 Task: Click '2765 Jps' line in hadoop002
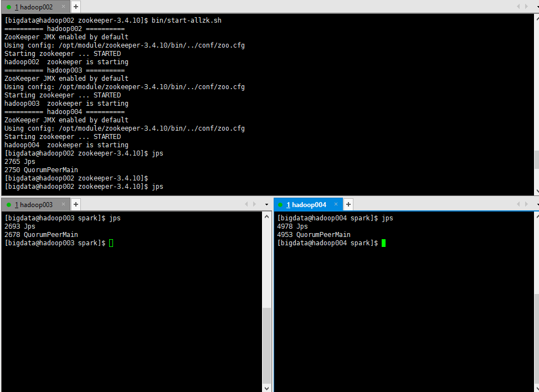click(19, 162)
